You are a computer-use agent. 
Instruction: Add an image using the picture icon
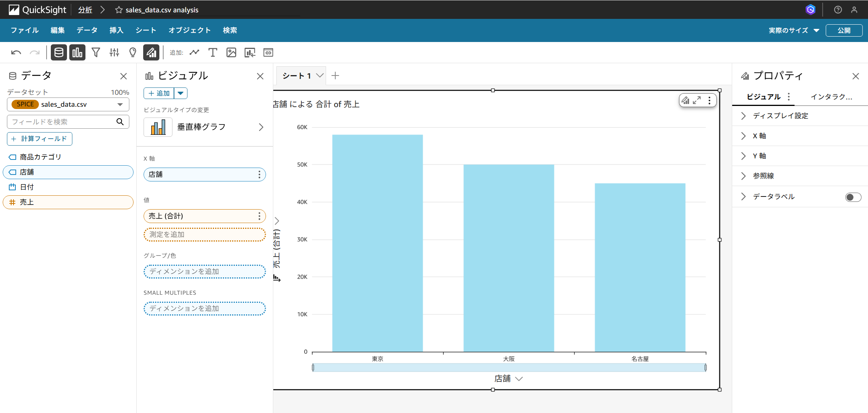(x=231, y=52)
